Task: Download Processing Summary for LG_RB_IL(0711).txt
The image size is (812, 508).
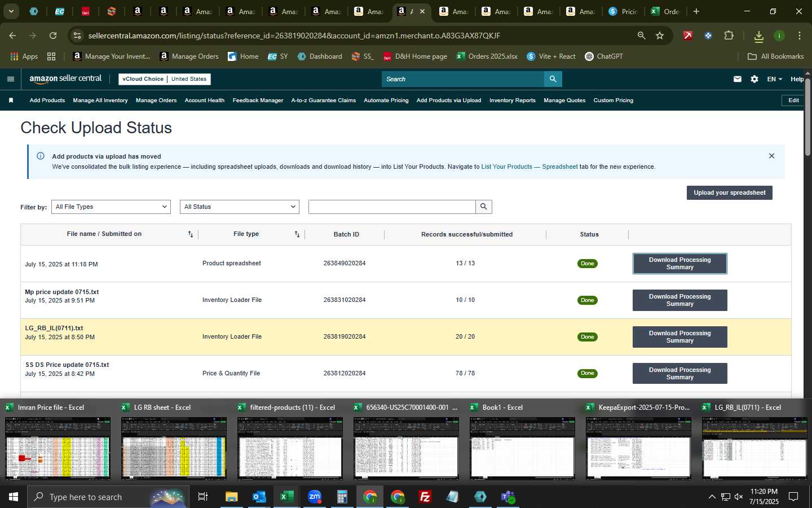Action: coord(680,337)
